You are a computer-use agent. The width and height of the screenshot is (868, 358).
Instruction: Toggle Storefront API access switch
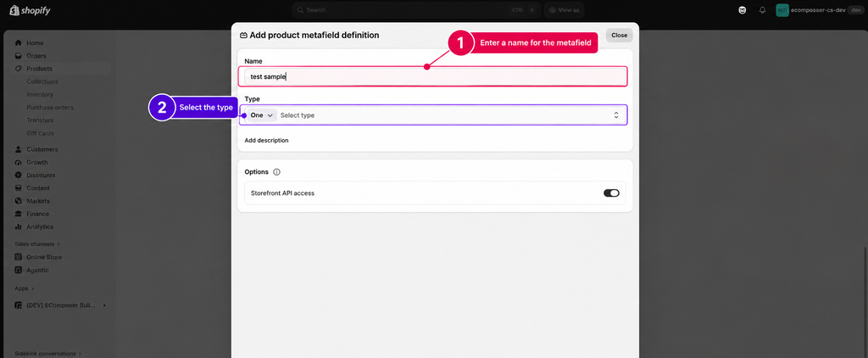pos(611,193)
